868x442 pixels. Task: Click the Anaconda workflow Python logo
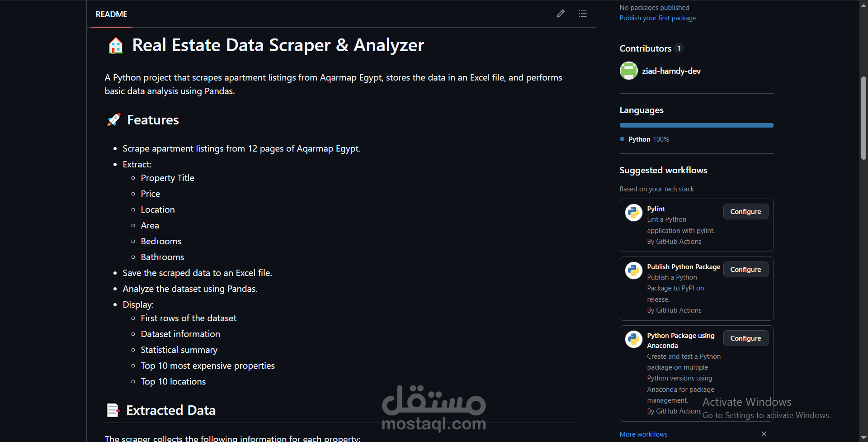click(x=634, y=339)
